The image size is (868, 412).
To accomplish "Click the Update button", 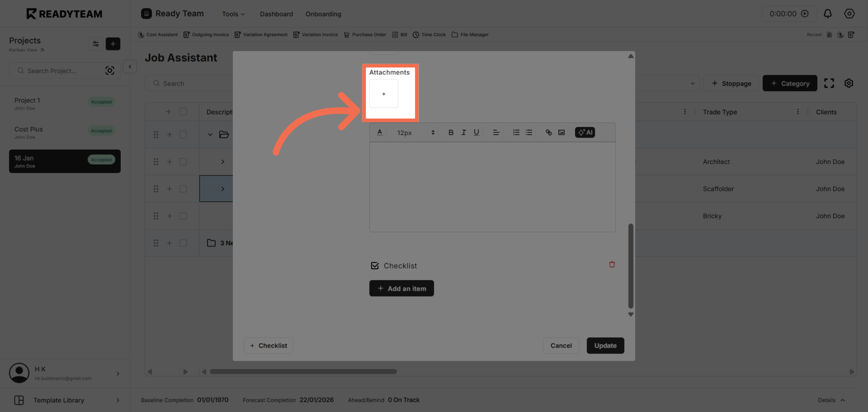I will point(605,346).
